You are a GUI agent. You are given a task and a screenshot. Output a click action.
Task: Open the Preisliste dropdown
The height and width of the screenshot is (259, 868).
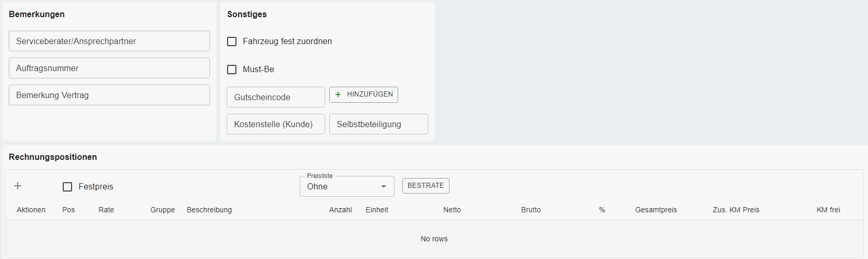(346, 187)
